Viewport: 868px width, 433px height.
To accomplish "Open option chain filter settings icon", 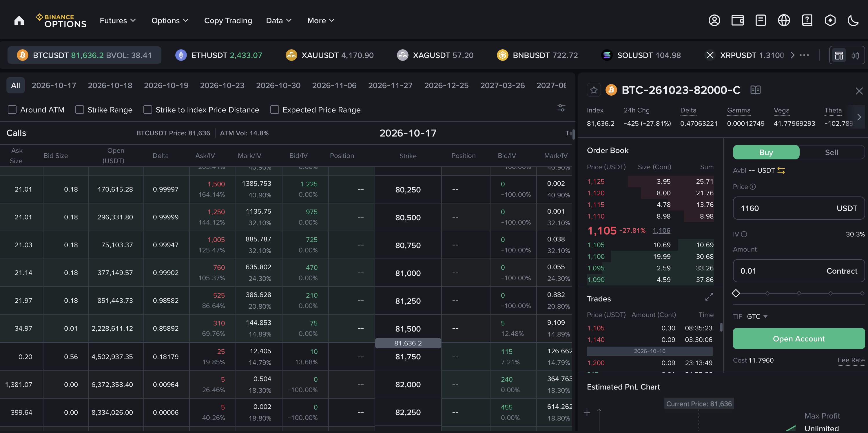I will [561, 108].
